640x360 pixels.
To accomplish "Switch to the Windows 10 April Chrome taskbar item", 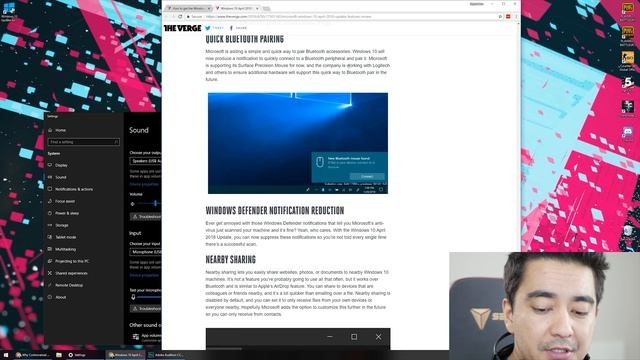I will click(126, 355).
